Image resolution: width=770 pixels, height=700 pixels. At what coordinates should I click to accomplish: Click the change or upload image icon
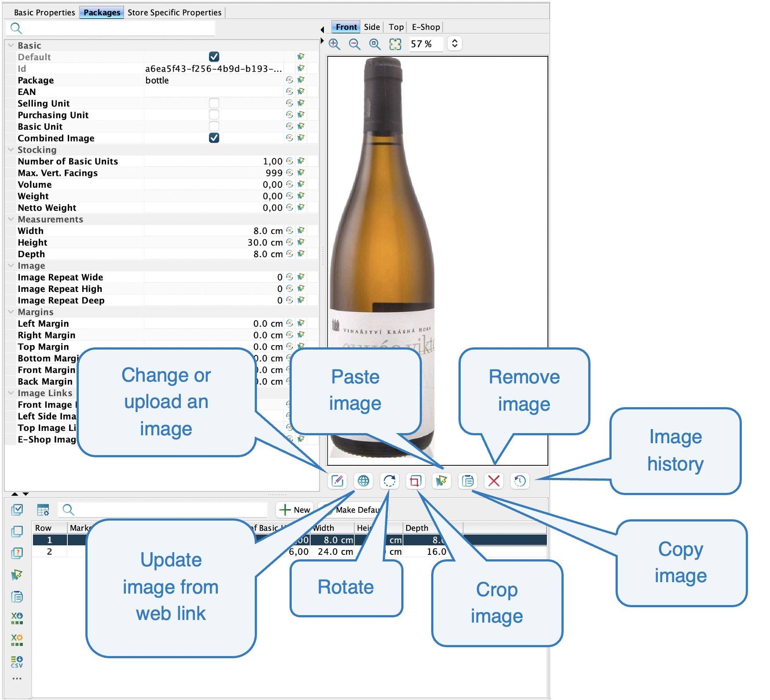click(337, 481)
